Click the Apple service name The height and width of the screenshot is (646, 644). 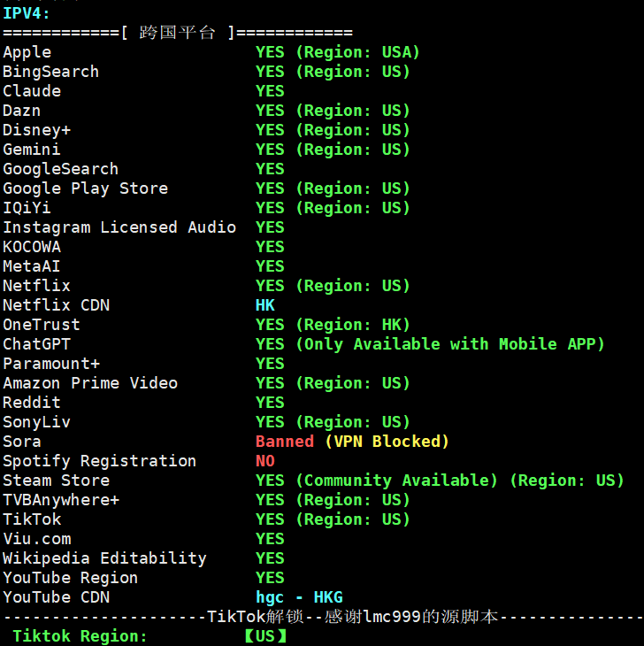point(27,52)
